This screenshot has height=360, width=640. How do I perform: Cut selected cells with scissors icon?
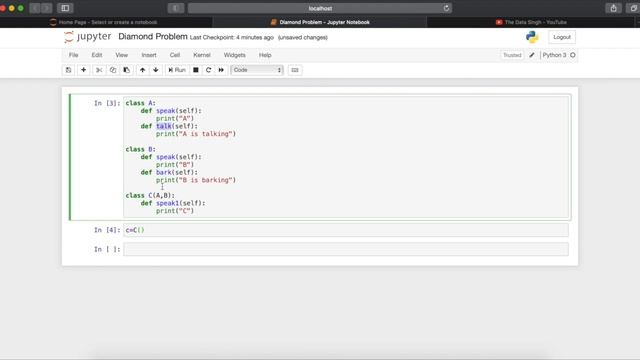pyautogui.click(x=99, y=70)
